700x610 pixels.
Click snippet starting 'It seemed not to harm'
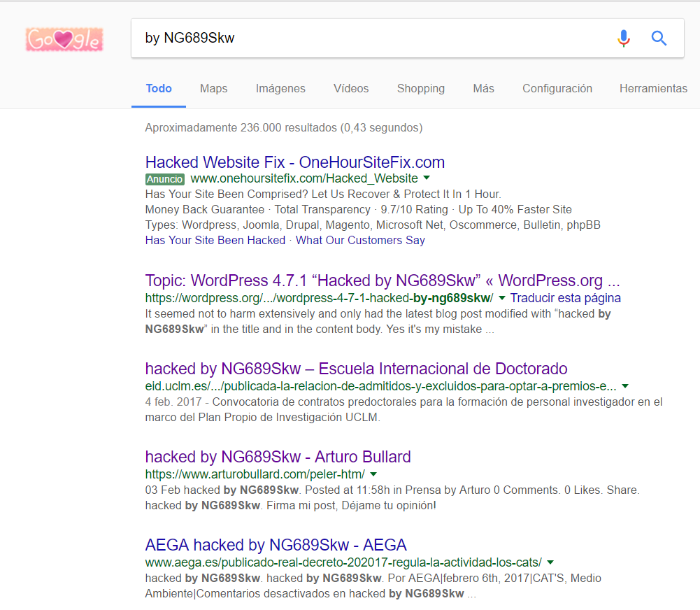(378, 322)
